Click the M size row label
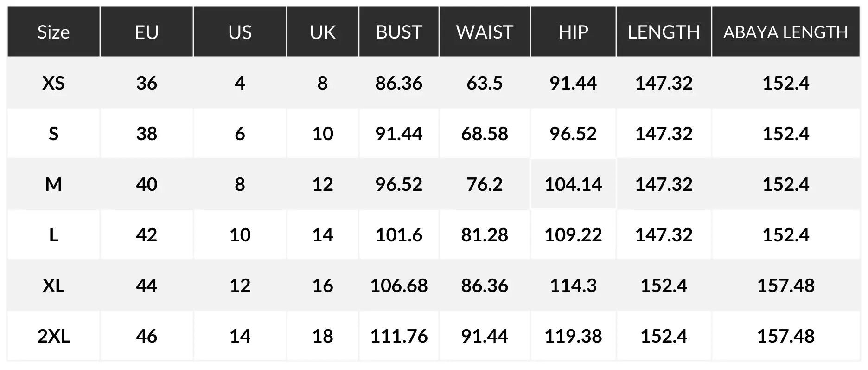 tap(53, 184)
